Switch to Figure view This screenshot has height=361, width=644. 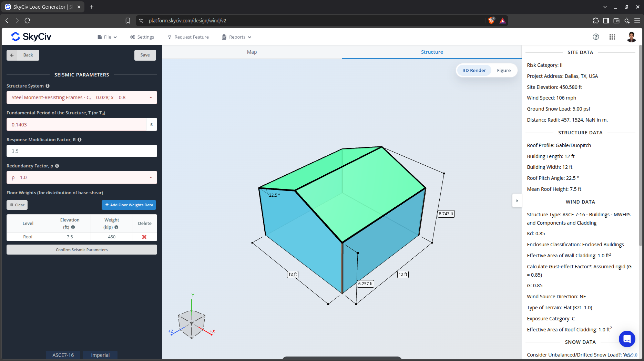[x=504, y=70]
